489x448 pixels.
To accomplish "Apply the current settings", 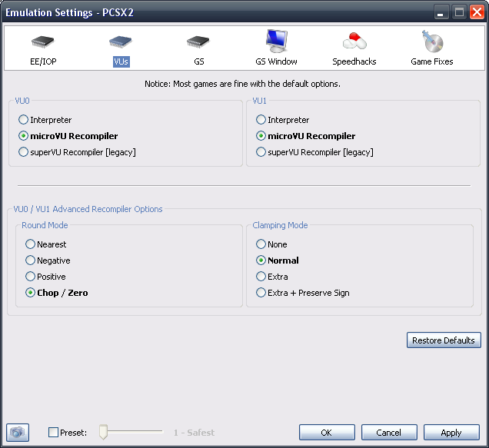I will 451,432.
